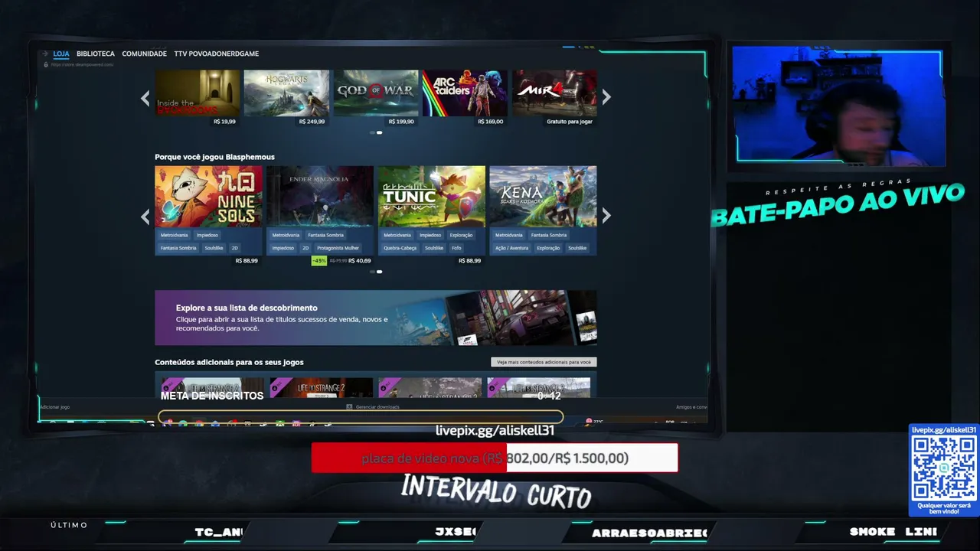Screen dimensions: 980x551
Task: Click the padlock icon beside the store URL
Action: pyautogui.click(x=46, y=64)
